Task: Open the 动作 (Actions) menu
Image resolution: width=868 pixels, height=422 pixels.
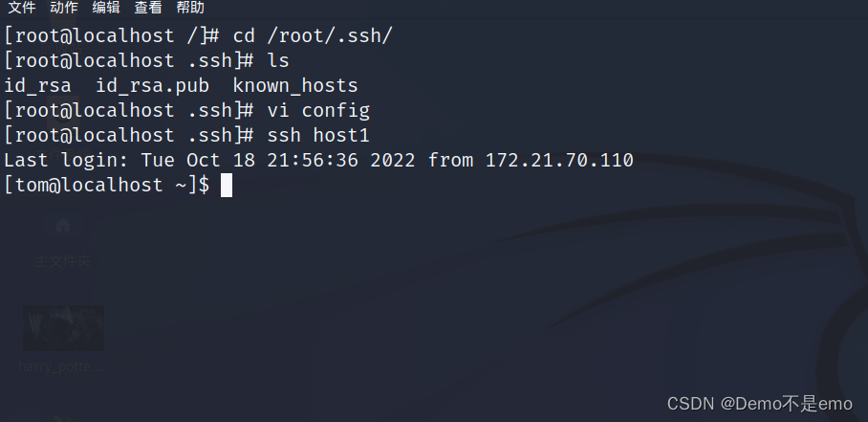Action: [x=64, y=8]
